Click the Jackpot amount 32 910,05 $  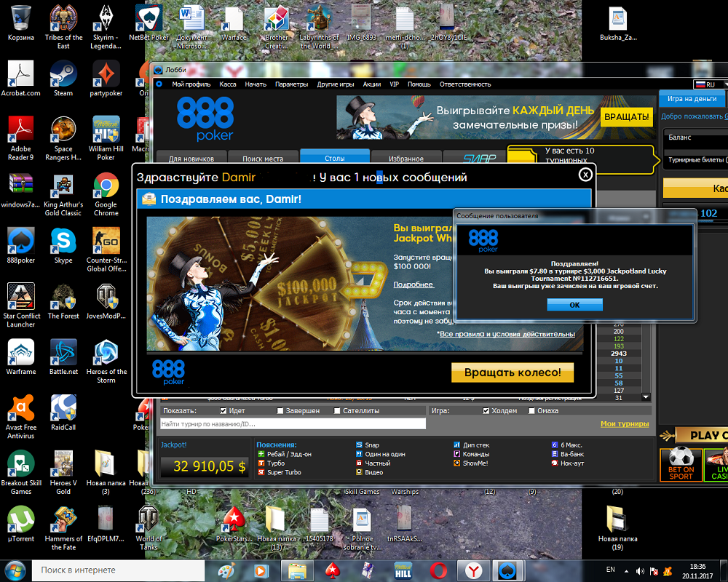(x=209, y=466)
